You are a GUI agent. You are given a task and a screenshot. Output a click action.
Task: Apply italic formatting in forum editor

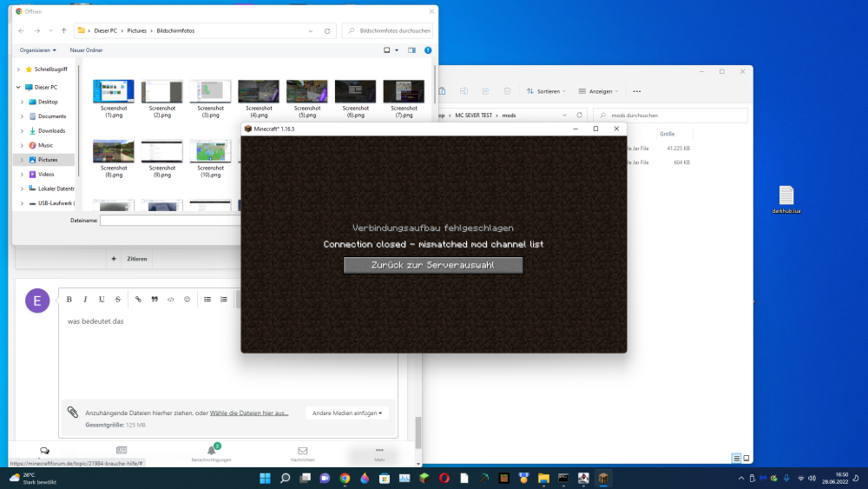(x=85, y=300)
